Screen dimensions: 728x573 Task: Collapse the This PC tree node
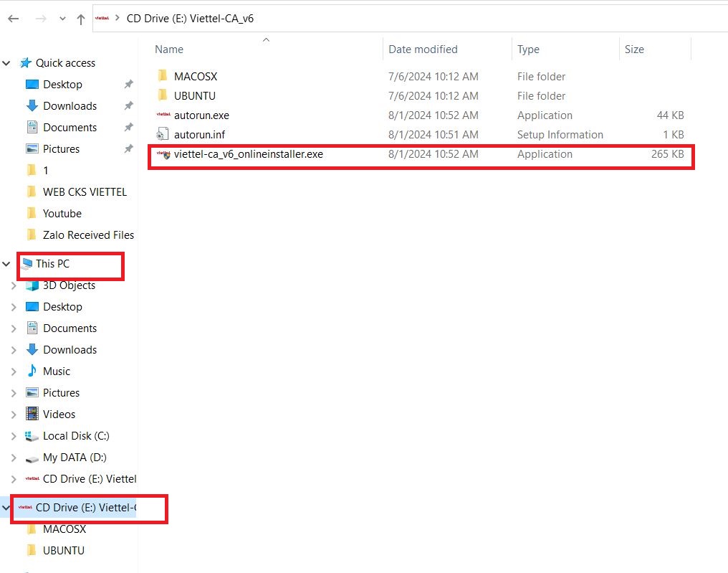pyautogui.click(x=6, y=264)
